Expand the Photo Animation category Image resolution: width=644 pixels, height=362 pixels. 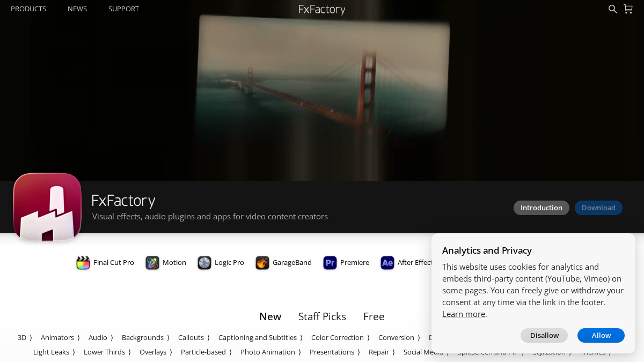271,352
